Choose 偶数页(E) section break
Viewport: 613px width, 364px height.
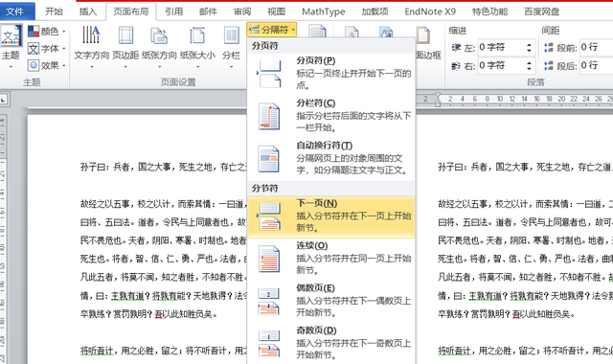coord(331,301)
